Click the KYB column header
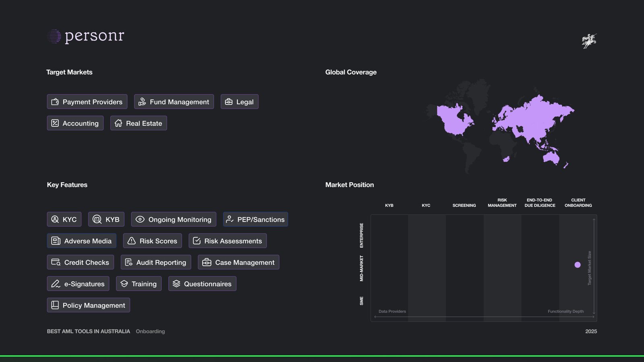 pos(389,206)
